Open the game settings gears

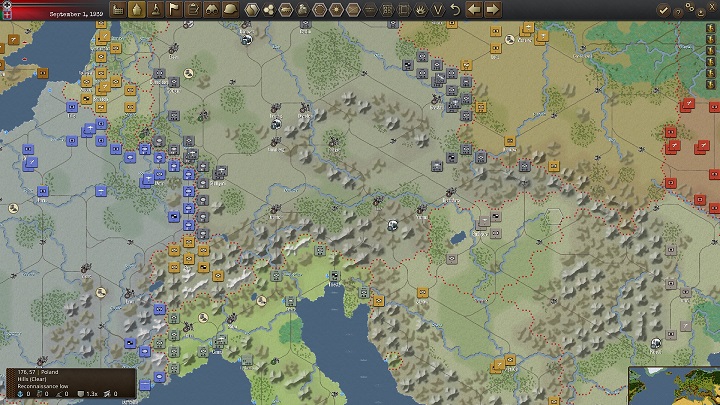point(690,6)
